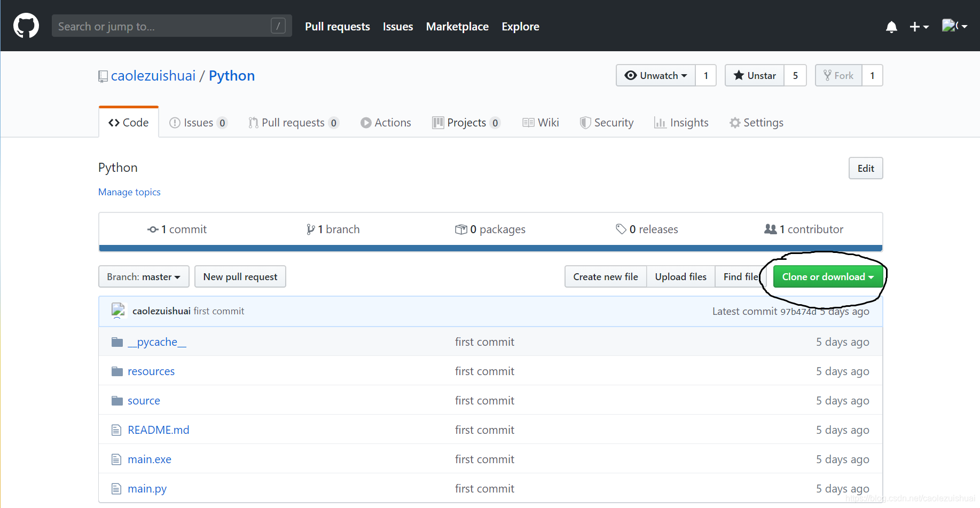The height and width of the screenshot is (508, 980).
Task: Unstar the repository
Action: pos(755,75)
